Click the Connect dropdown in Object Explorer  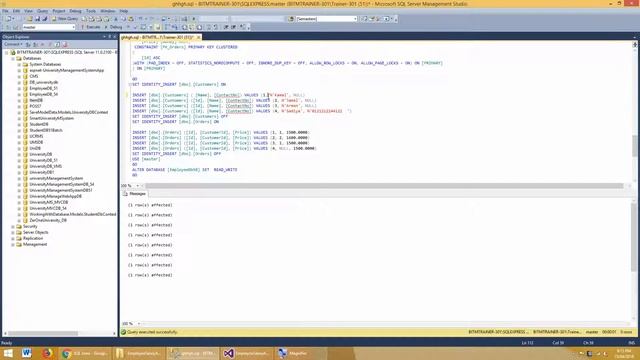click(x=12, y=44)
